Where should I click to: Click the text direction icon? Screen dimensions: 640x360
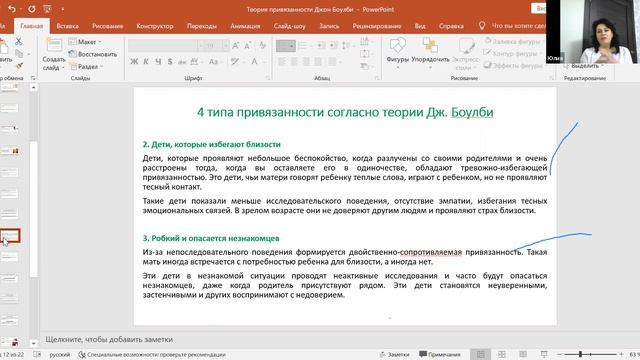pyautogui.click(x=364, y=41)
